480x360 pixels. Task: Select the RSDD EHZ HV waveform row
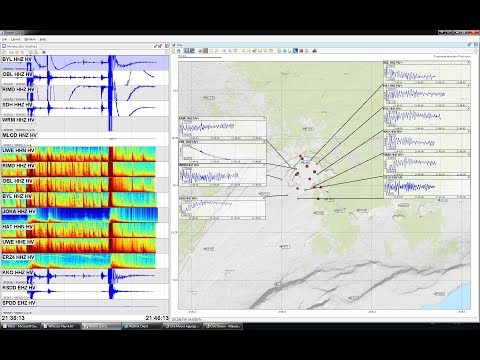(85, 291)
